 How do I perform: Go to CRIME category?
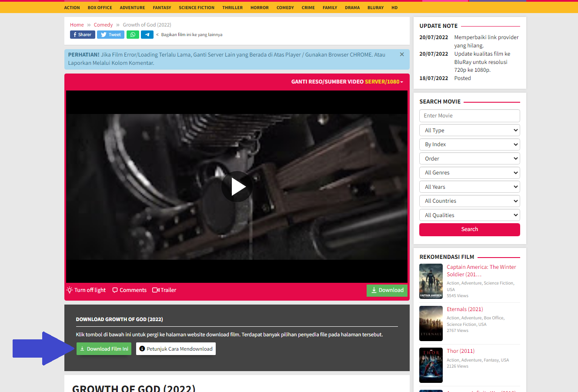[x=308, y=8]
